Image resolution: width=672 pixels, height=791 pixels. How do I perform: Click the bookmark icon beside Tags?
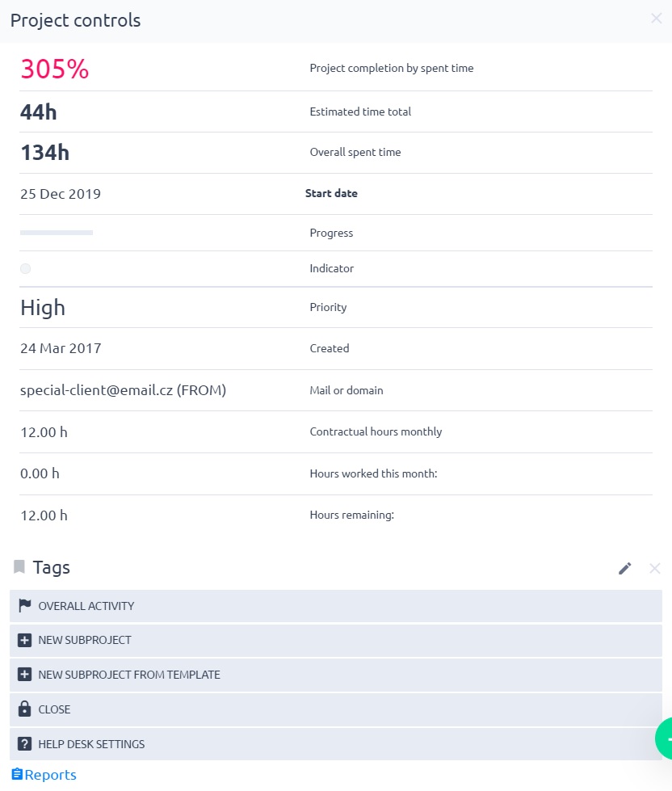click(19, 567)
